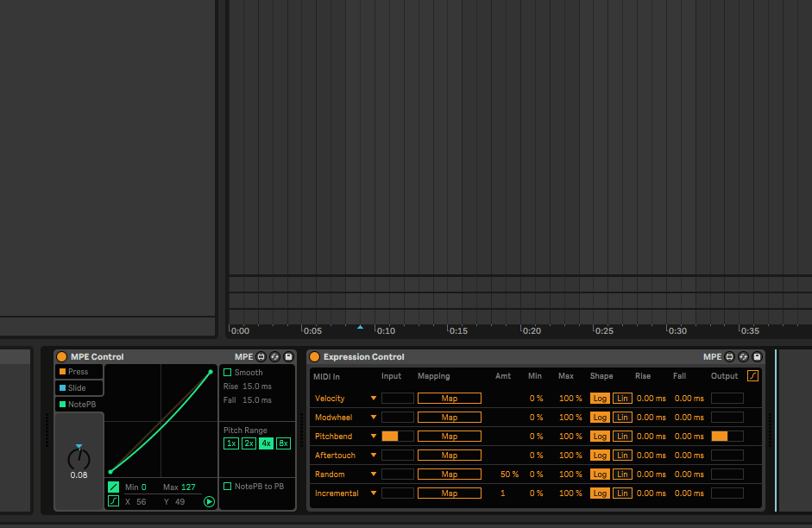Switch to the Slide tab
The height and width of the screenshot is (528, 812).
point(79,388)
